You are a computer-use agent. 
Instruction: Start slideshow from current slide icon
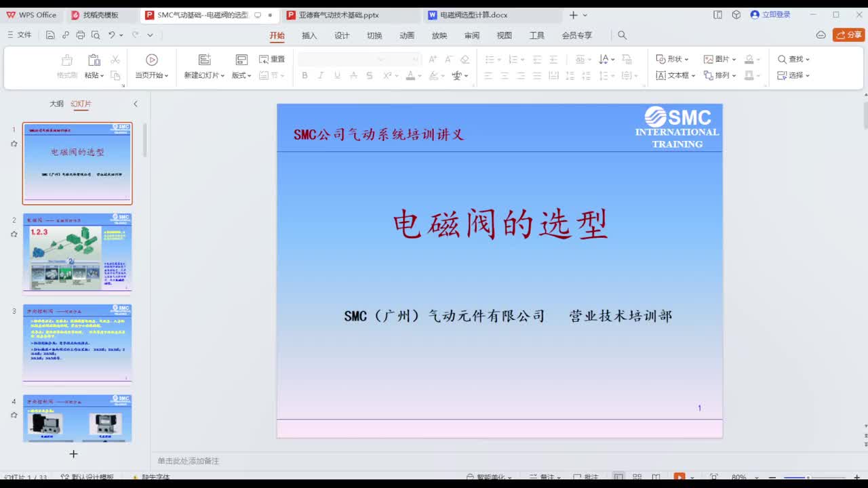coord(152,60)
